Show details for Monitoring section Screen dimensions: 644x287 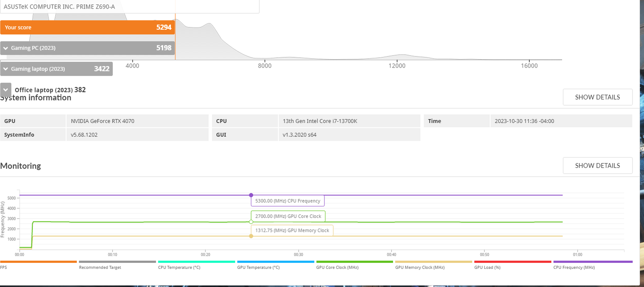(597, 166)
